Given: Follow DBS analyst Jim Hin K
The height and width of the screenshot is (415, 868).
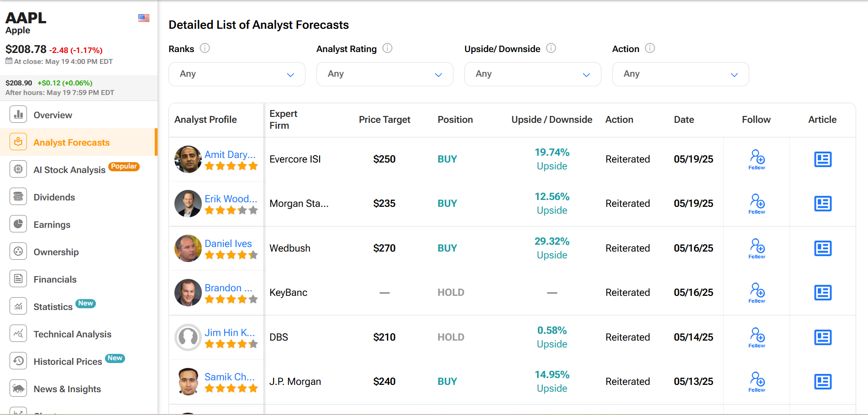Looking at the screenshot, I should click(x=757, y=337).
